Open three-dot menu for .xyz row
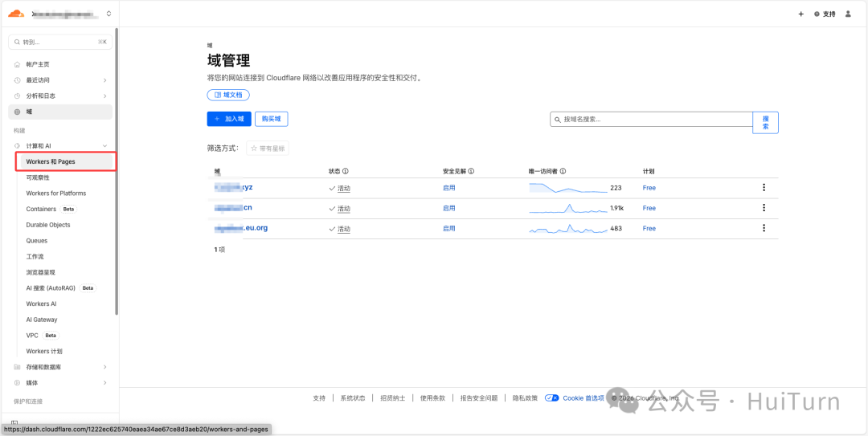This screenshot has width=868, height=436. tap(764, 188)
